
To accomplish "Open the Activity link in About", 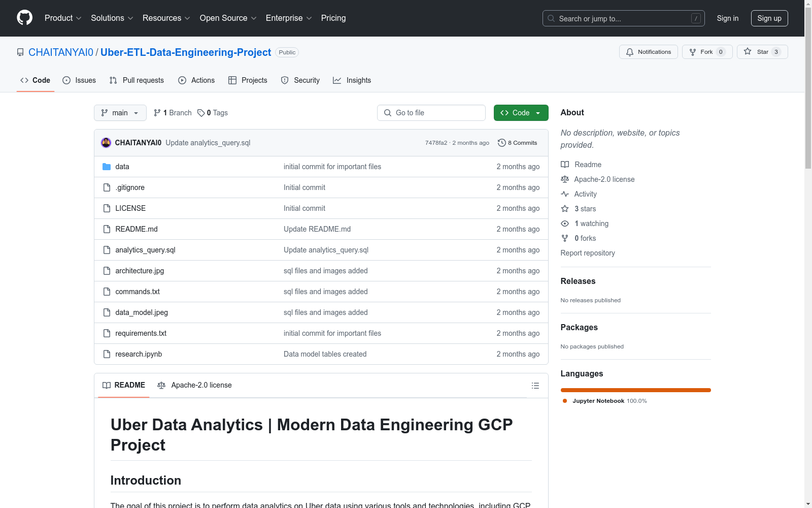I will [585, 194].
